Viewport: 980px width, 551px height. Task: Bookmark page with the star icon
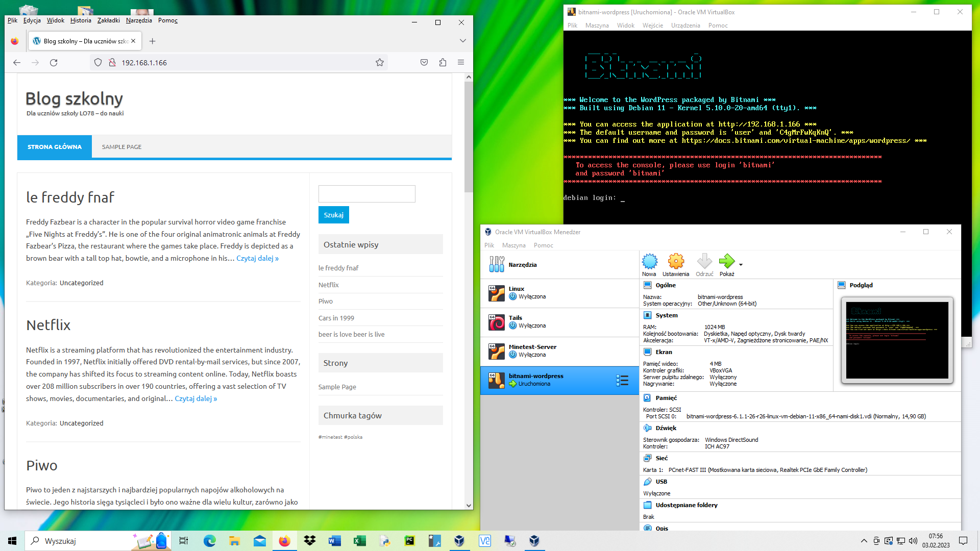point(379,62)
